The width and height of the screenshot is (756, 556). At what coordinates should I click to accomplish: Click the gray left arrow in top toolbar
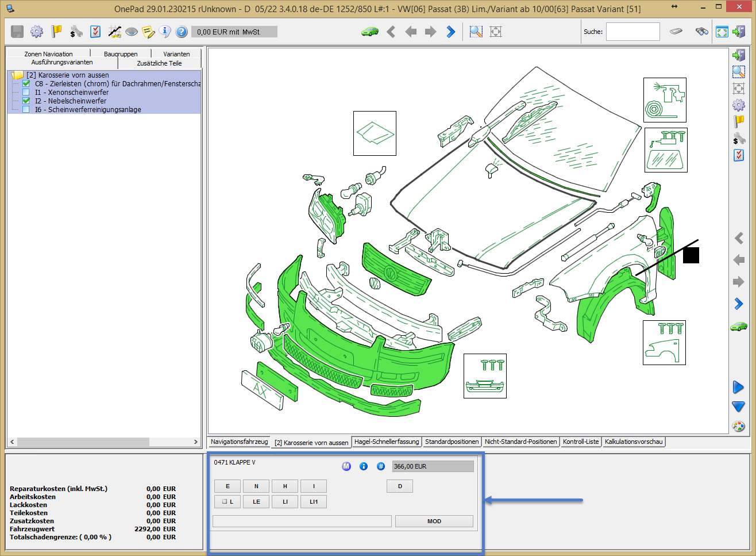(411, 32)
